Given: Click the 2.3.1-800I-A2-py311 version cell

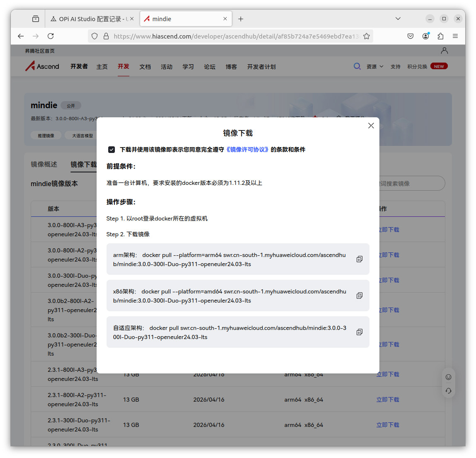Looking at the screenshot, I should 77,400.
